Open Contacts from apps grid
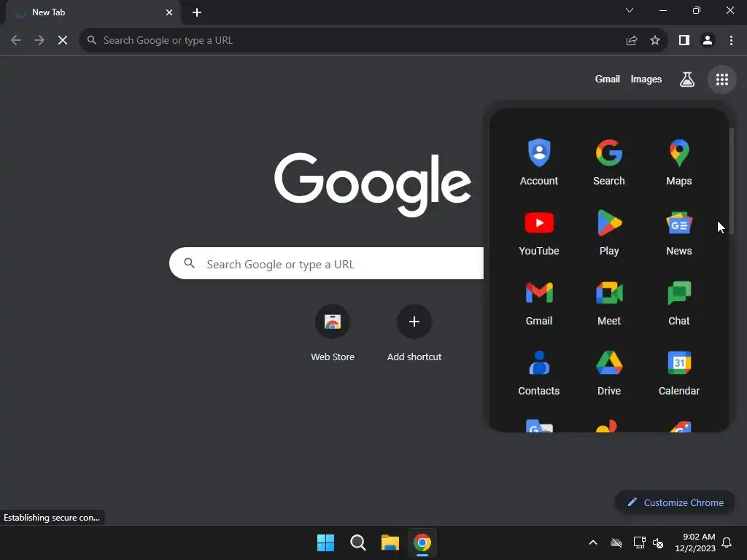This screenshot has height=560, width=747. coord(539,373)
